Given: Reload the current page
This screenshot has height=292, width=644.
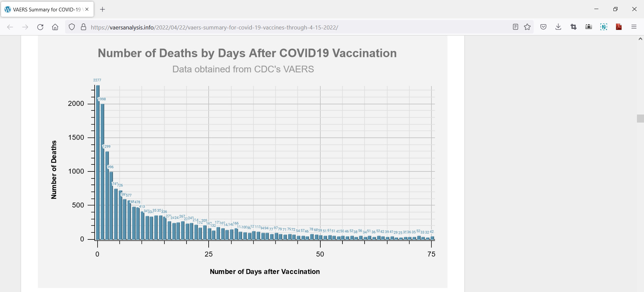Looking at the screenshot, I should pyautogui.click(x=40, y=27).
